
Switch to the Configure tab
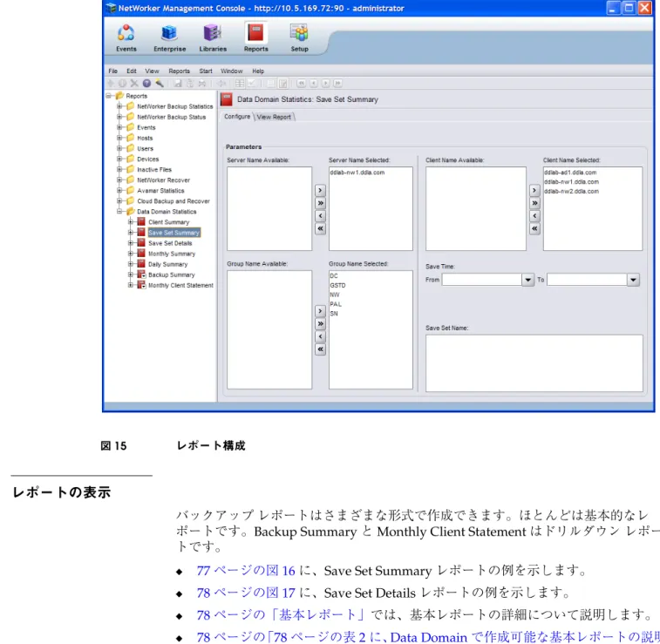(x=237, y=117)
